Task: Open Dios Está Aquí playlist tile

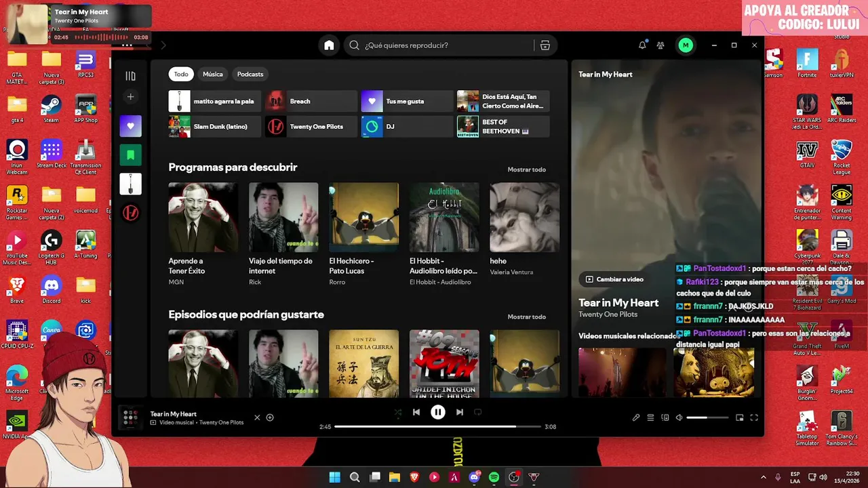Action: pos(503,101)
